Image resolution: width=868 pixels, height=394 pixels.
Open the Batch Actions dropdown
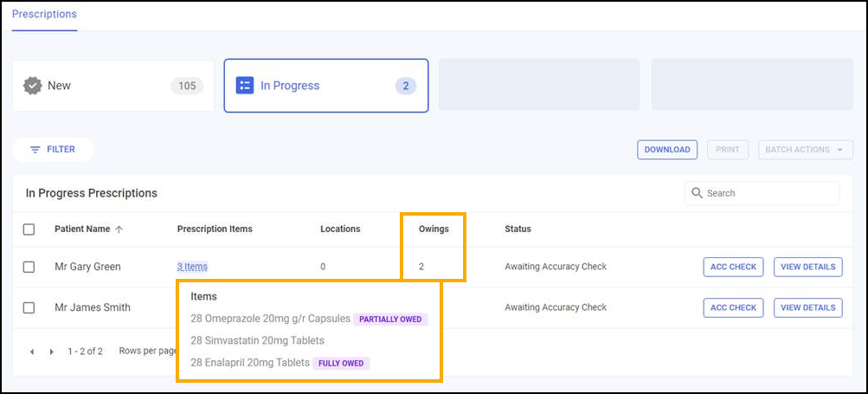[x=805, y=150]
